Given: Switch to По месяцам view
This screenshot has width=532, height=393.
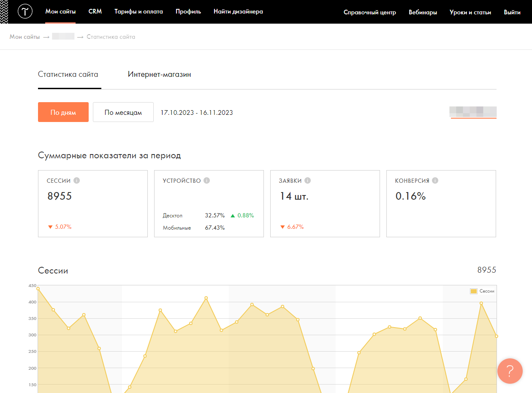Looking at the screenshot, I should click(123, 112).
